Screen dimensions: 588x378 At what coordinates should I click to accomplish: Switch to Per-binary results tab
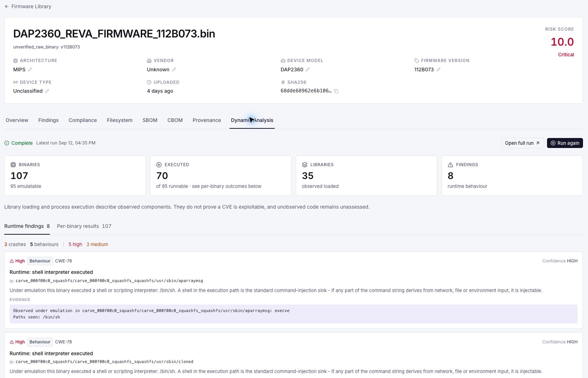(x=84, y=226)
